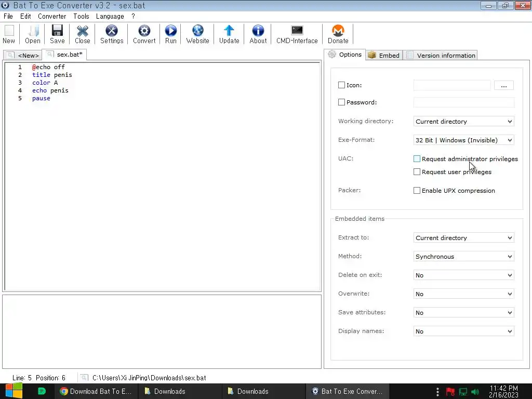
Task: Click the icon browse ... button
Action: tap(504, 86)
